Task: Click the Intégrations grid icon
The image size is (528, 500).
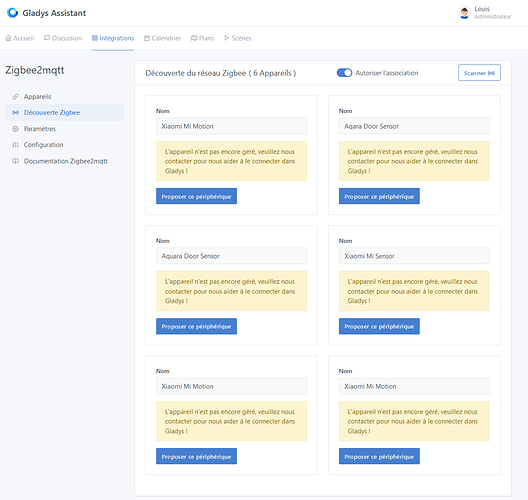Action: coord(95,38)
